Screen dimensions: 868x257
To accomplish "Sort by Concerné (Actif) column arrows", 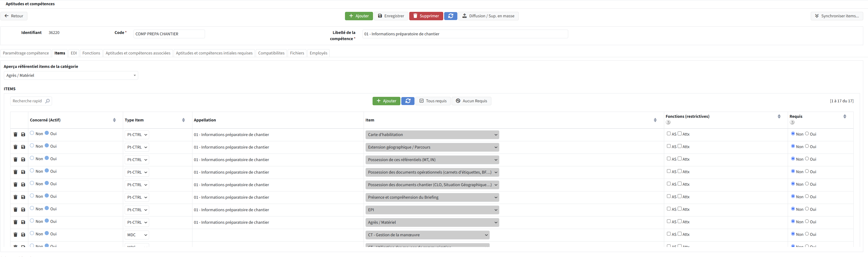I will [x=114, y=120].
